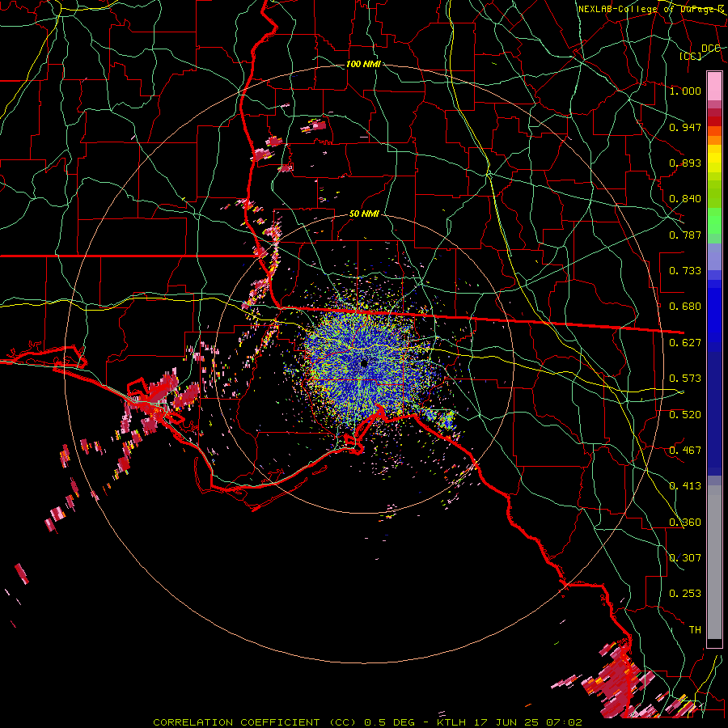Pick the gray lower segment of color bar
The image size is (728, 728).
coord(714,562)
